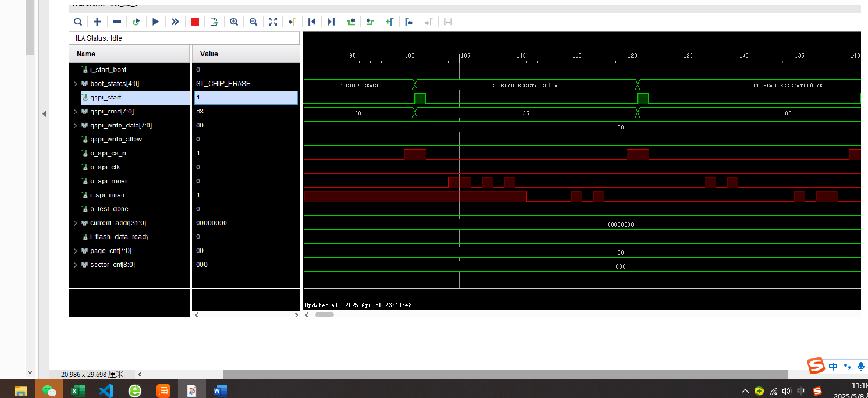868x398 pixels.
Task: Open WeChat from the taskbar
Action: (x=49, y=390)
